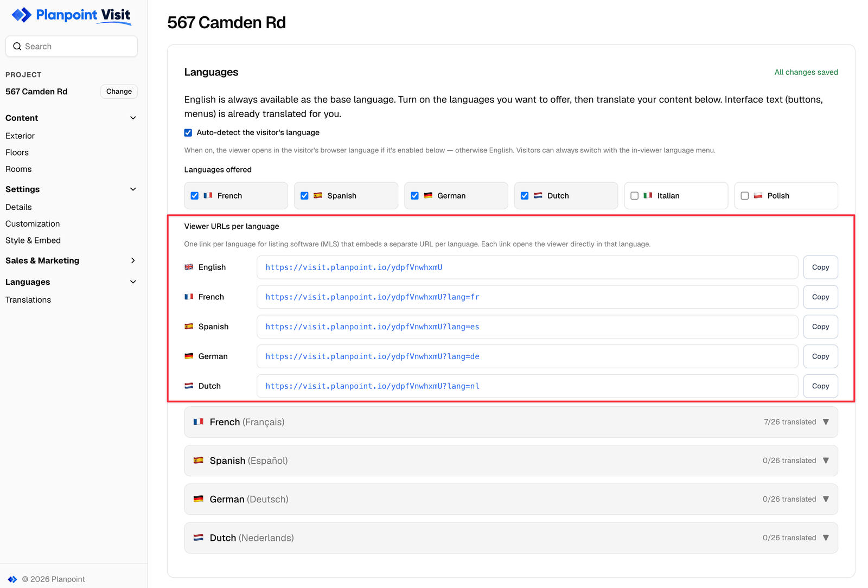The height and width of the screenshot is (588, 868).
Task: Enable the Italian language checkbox
Action: point(634,196)
